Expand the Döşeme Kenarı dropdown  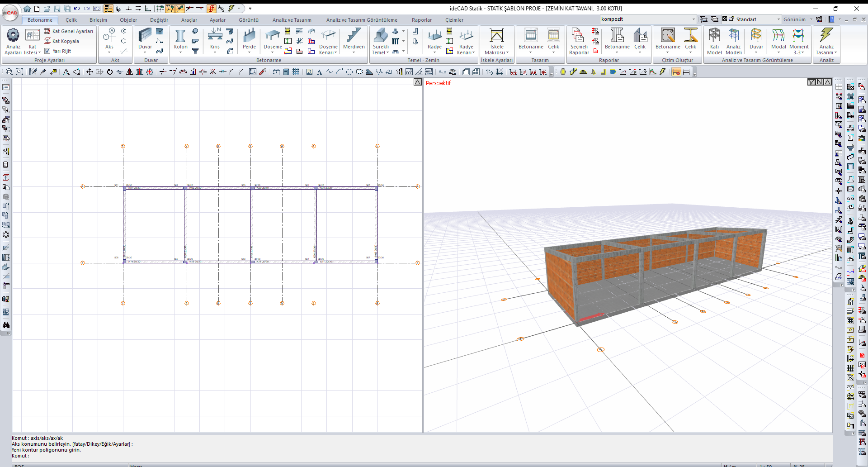click(x=336, y=53)
